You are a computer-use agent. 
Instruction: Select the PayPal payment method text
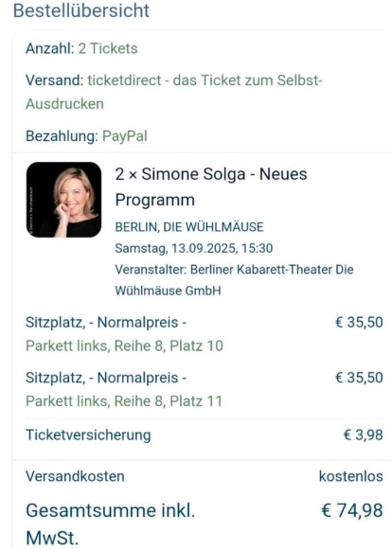pyautogui.click(x=125, y=136)
